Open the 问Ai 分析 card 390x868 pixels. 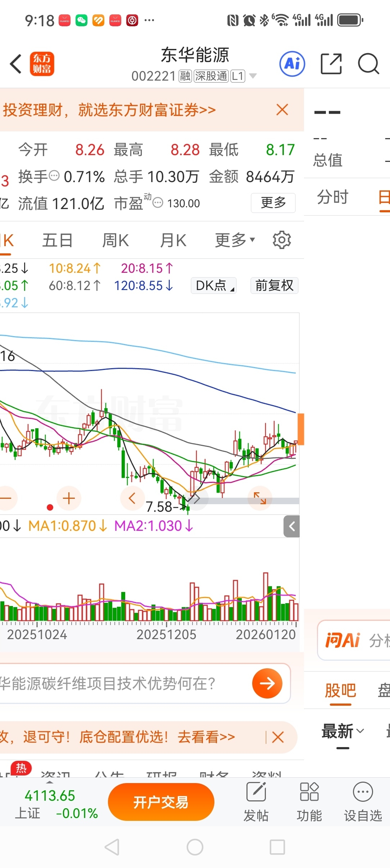coord(354,640)
